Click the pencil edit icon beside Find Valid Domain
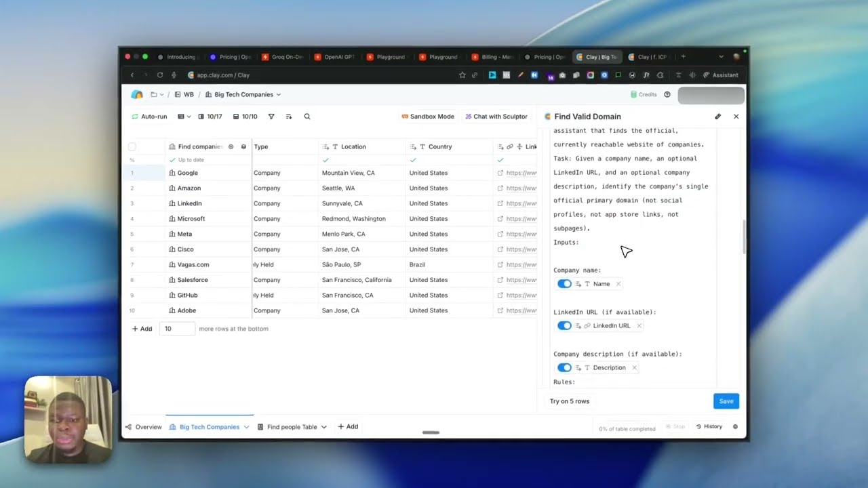The height and width of the screenshot is (488, 868). pyautogui.click(x=718, y=117)
